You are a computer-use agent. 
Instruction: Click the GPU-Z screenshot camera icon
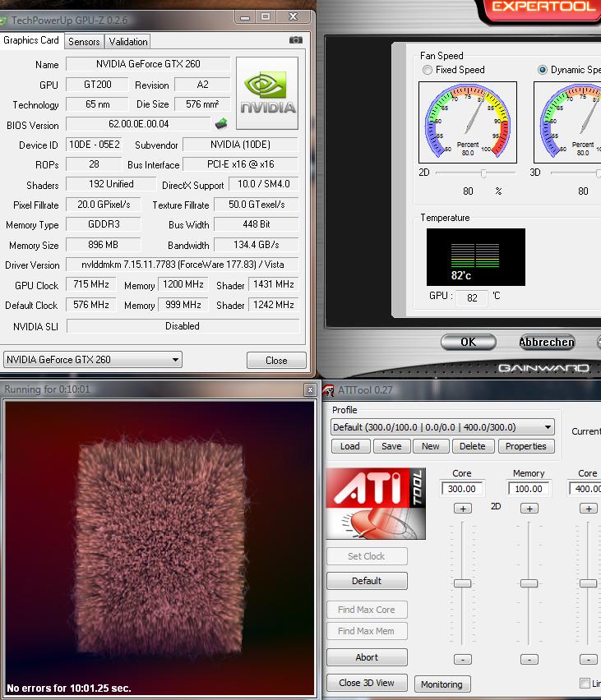coord(296,40)
